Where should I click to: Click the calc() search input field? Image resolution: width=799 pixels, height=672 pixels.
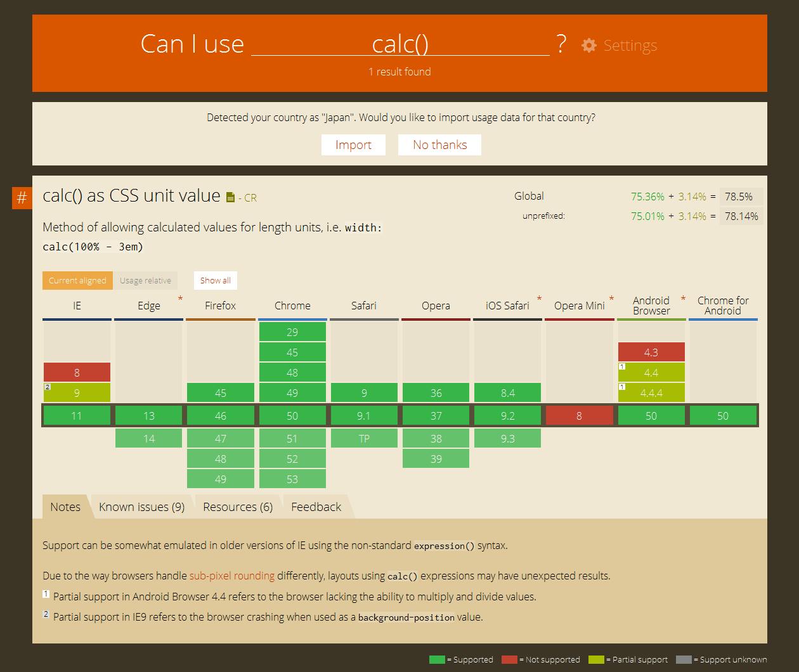coord(400,44)
